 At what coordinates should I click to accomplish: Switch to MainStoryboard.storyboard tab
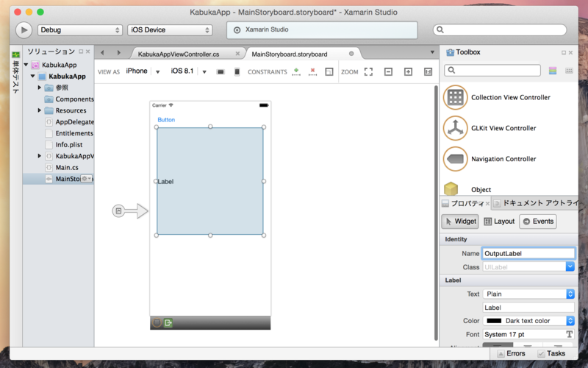coord(290,54)
